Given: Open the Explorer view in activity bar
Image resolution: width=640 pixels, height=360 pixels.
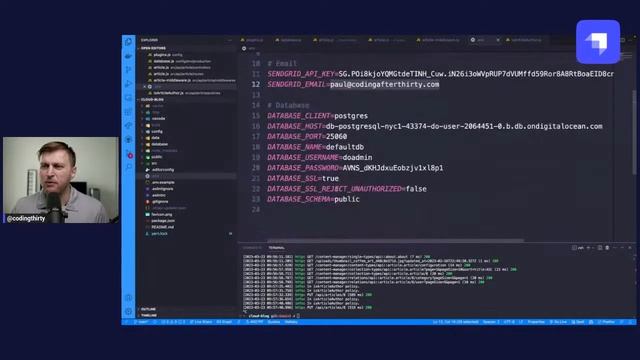Looking at the screenshot, I should point(129,42).
